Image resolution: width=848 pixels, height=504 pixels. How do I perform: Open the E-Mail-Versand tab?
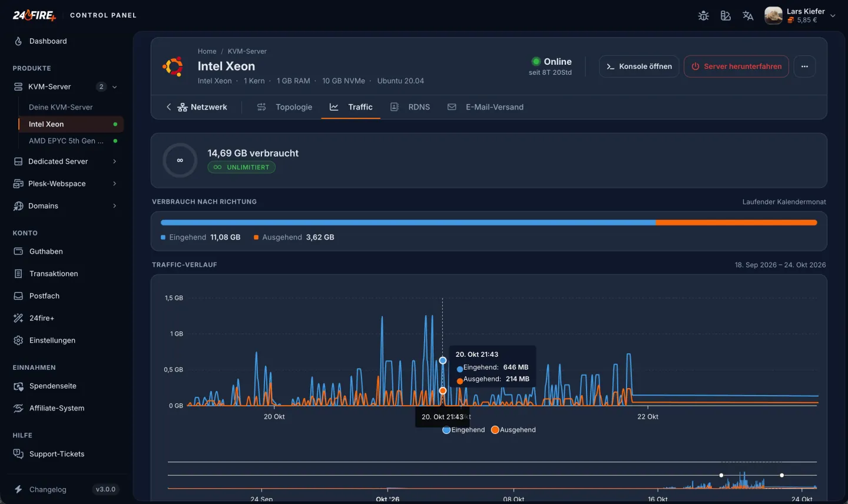click(x=485, y=107)
